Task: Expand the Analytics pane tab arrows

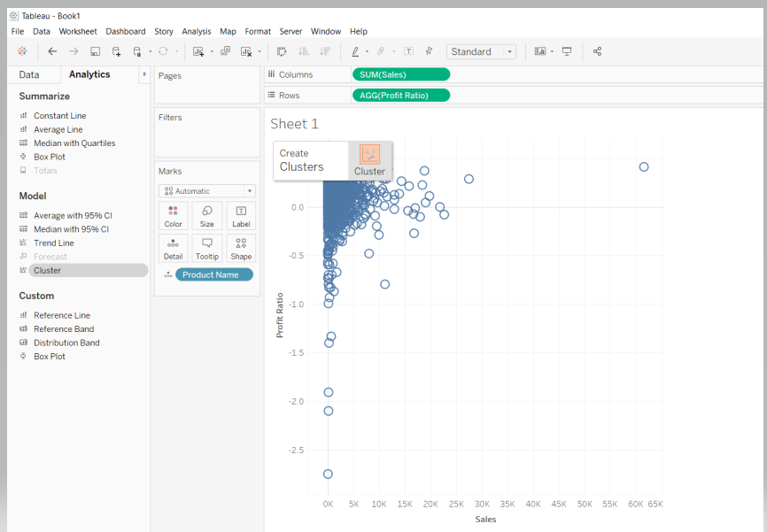Action: click(143, 75)
